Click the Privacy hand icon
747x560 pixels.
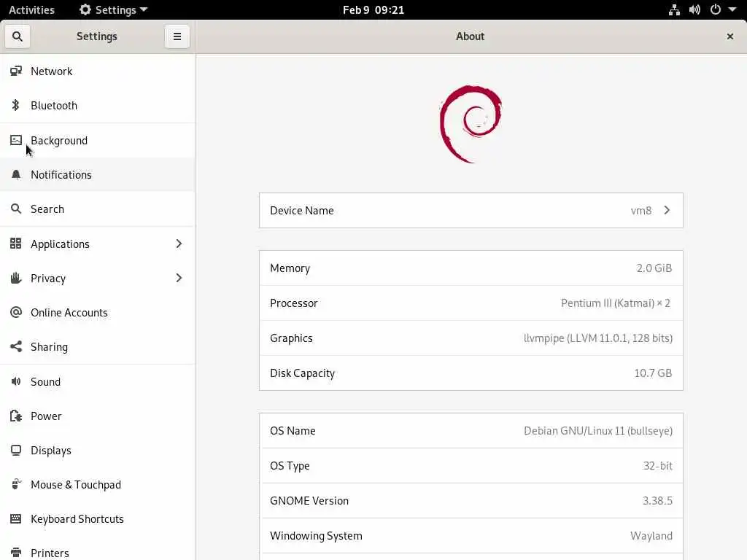[16, 278]
